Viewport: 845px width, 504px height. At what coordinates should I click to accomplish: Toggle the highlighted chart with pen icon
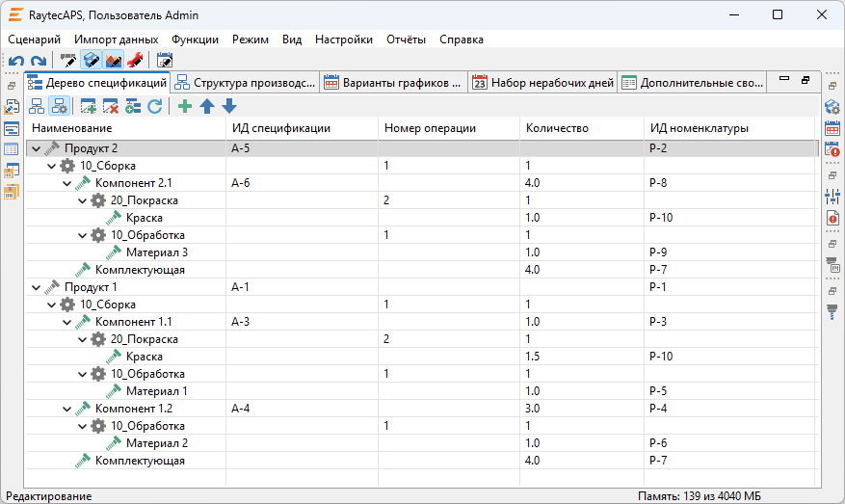point(113,61)
